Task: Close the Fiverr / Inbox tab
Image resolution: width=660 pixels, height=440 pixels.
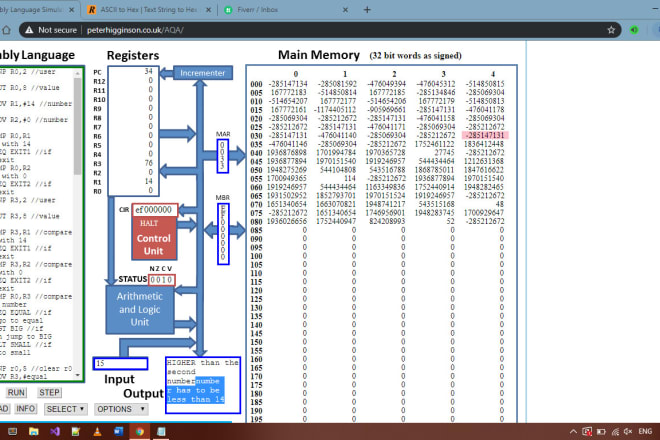Action: [x=345, y=10]
